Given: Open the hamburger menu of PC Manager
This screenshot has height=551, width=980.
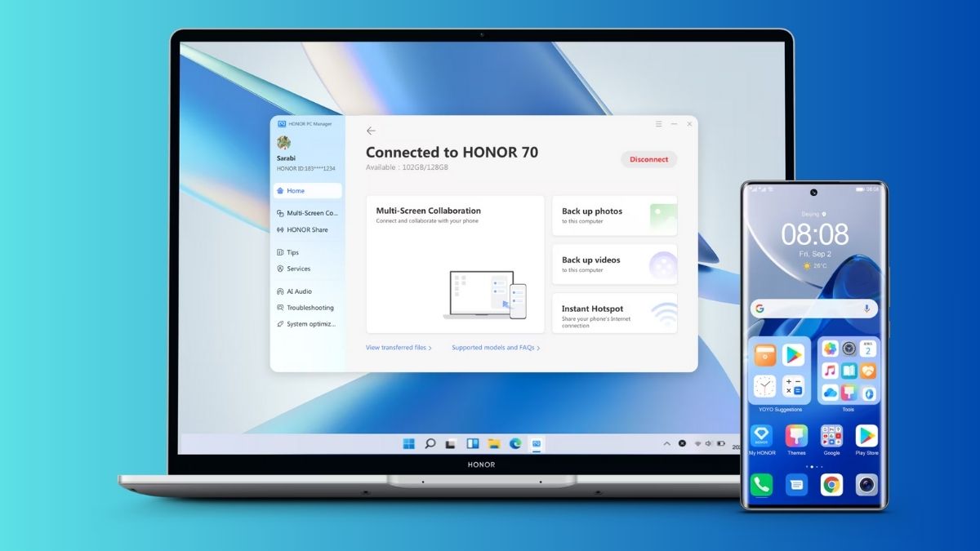Looking at the screenshot, I should 658,123.
